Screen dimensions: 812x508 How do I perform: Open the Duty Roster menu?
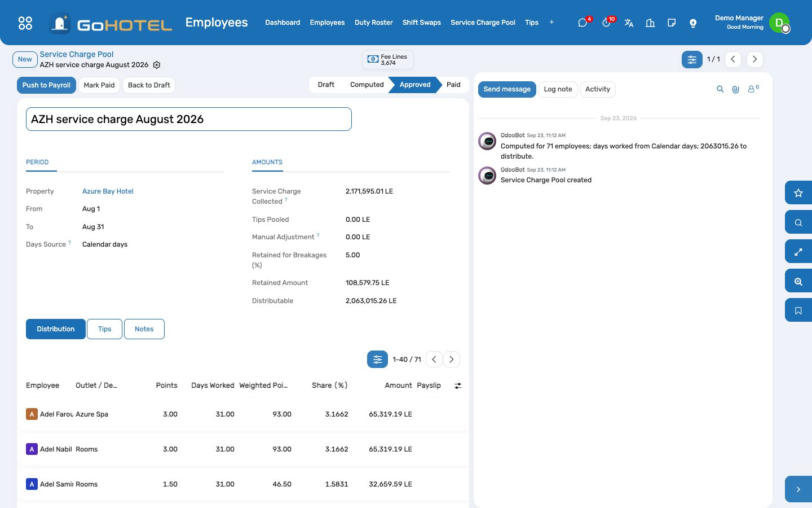click(374, 23)
